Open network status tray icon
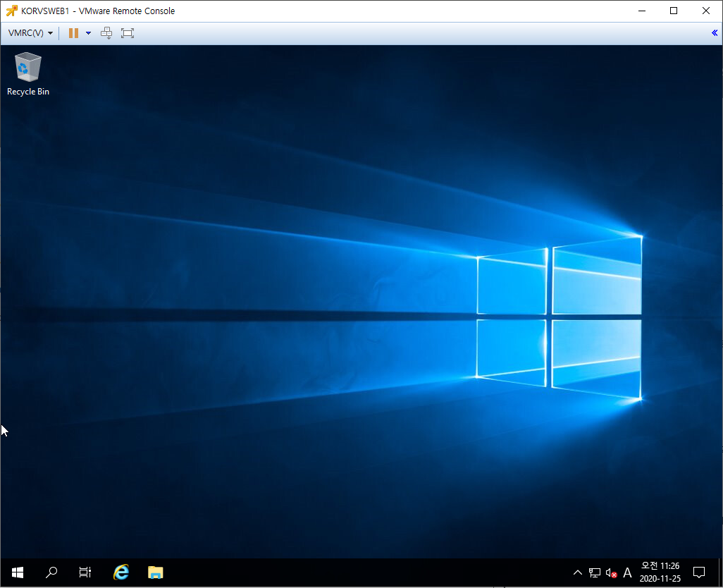The width and height of the screenshot is (723, 588). tap(595, 572)
